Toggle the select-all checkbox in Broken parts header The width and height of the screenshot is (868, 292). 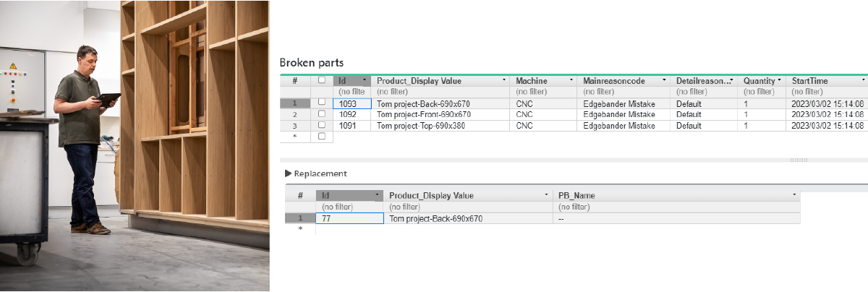point(322,81)
